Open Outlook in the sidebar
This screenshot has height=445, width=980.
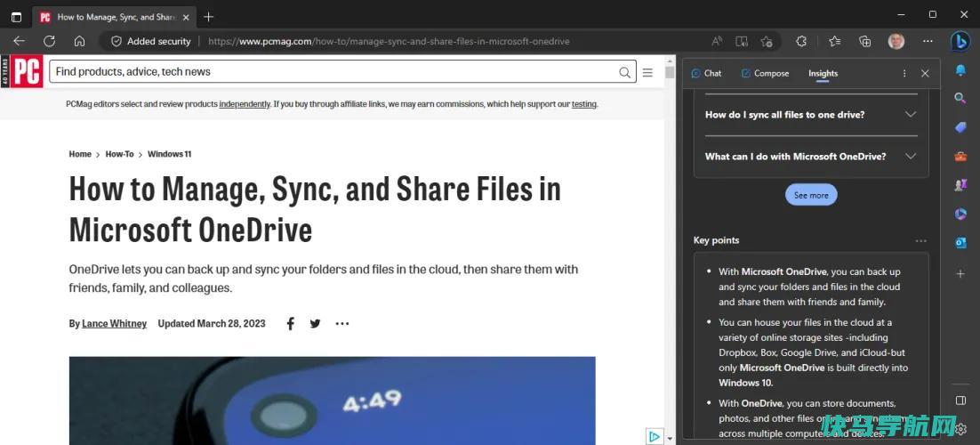point(960,243)
